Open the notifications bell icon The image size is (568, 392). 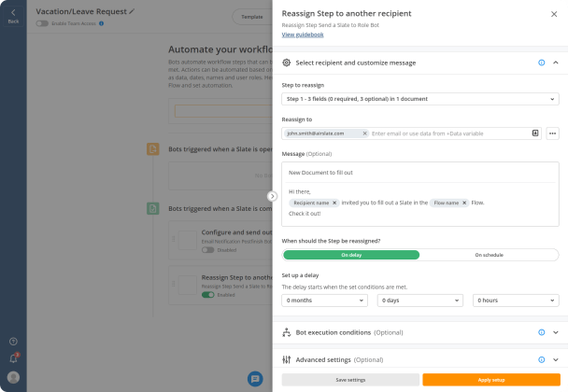point(13,358)
